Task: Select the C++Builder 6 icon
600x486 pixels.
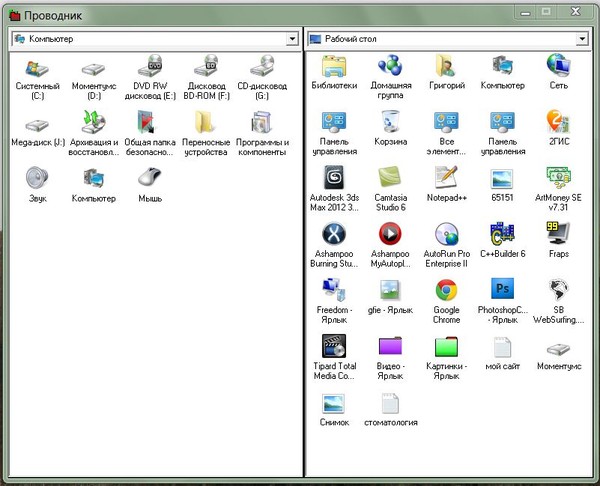Action: tap(502, 235)
